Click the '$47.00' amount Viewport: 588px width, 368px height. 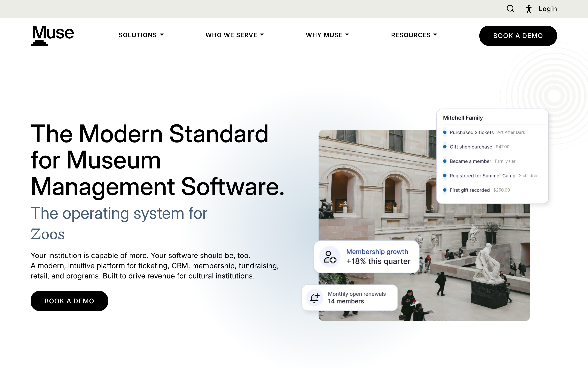point(502,147)
